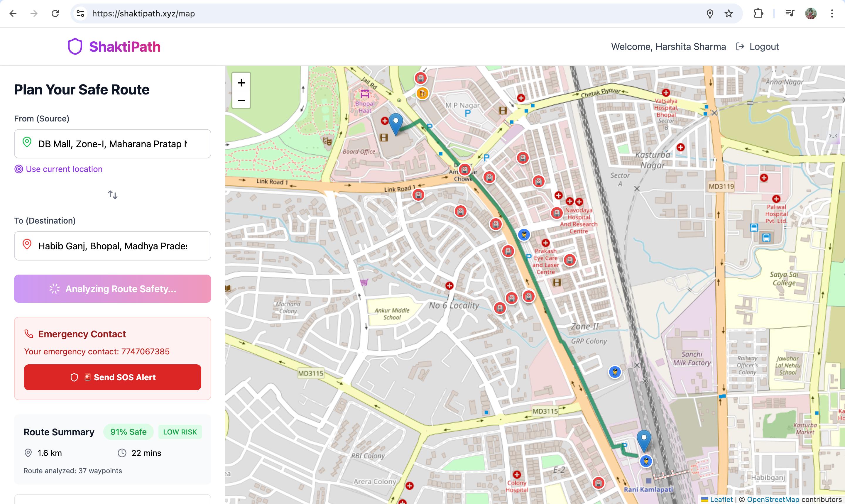845x504 pixels.
Task: Click the To destination input field
Action: point(112,246)
